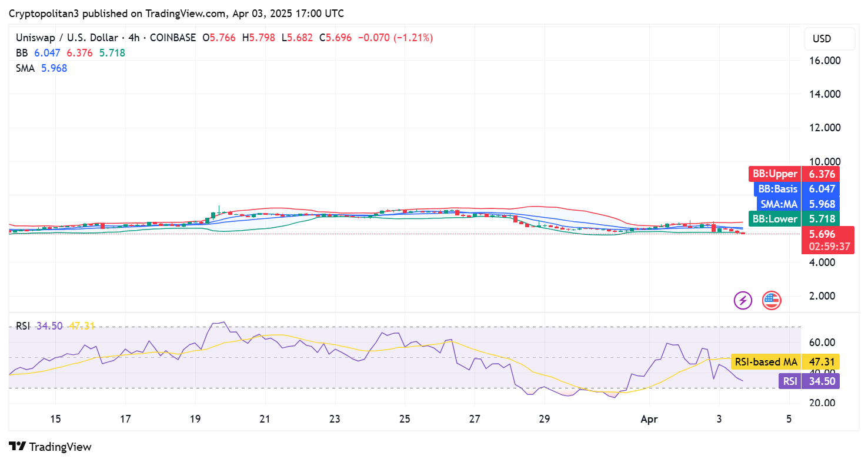
Task: Click date 29 on the time axis
Action: tap(544, 419)
